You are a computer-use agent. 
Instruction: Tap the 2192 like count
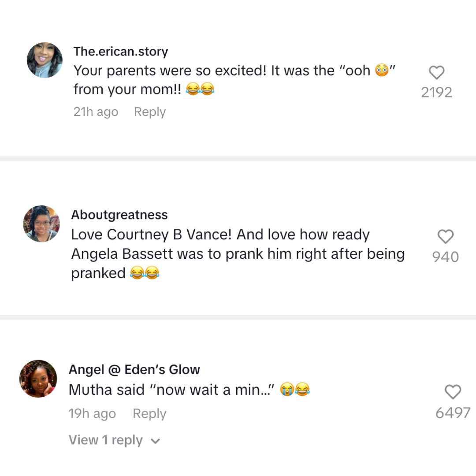(436, 92)
